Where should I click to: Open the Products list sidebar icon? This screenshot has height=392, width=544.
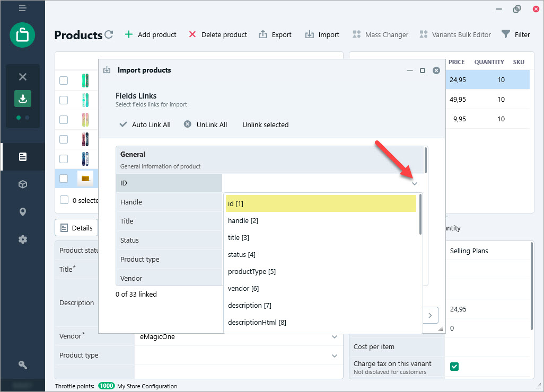tap(23, 157)
